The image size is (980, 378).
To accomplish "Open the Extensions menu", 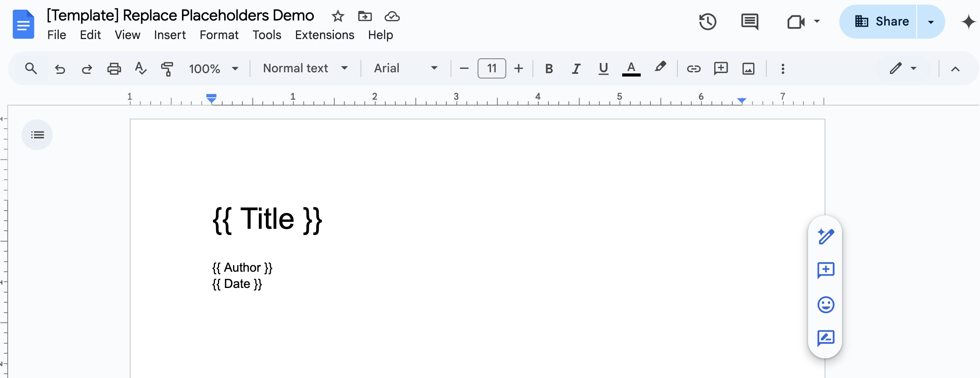I will pos(325,35).
